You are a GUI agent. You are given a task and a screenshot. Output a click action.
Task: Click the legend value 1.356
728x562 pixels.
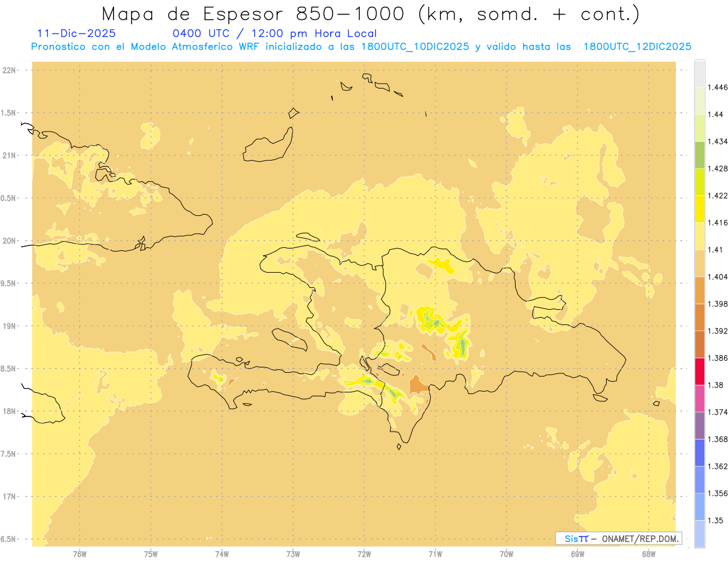point(718,493)
